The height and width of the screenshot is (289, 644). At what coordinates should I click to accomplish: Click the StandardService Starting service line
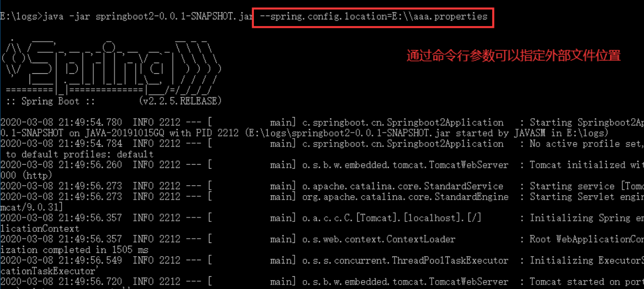(x=322, y=186)
